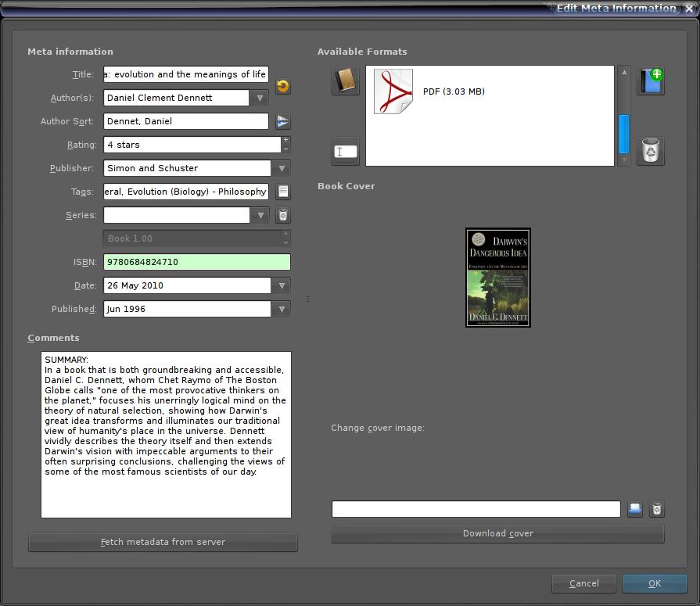This screenshot has width=700, height=606.
Task: Click the OK button
Action: [655, 583]
